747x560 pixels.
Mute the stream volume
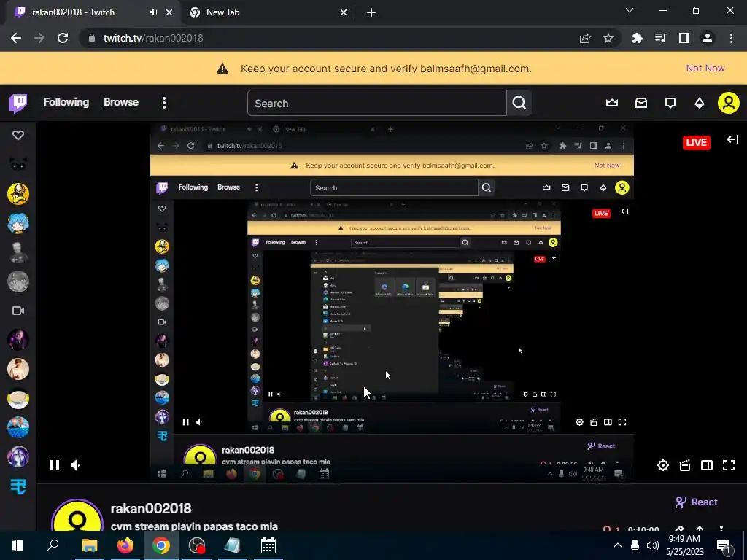[75, 465]
